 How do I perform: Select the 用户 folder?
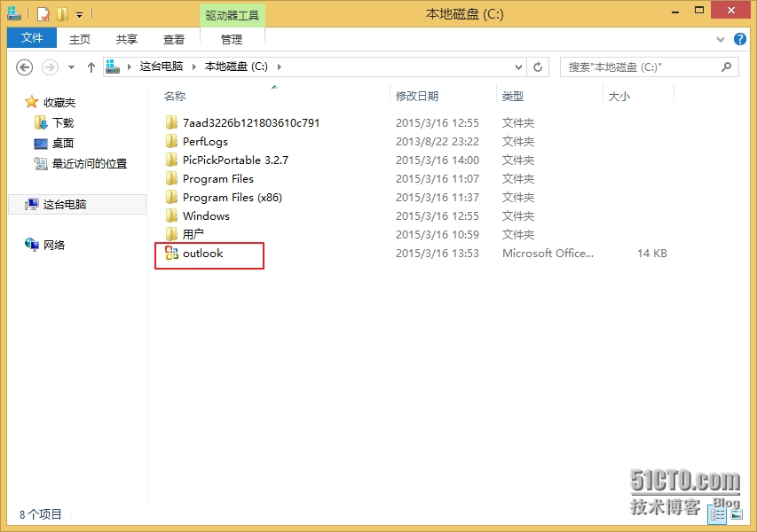point(193,234)
